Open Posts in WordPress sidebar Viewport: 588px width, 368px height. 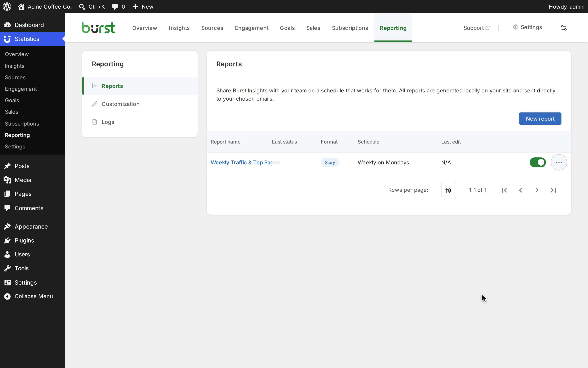click(32, 166)
